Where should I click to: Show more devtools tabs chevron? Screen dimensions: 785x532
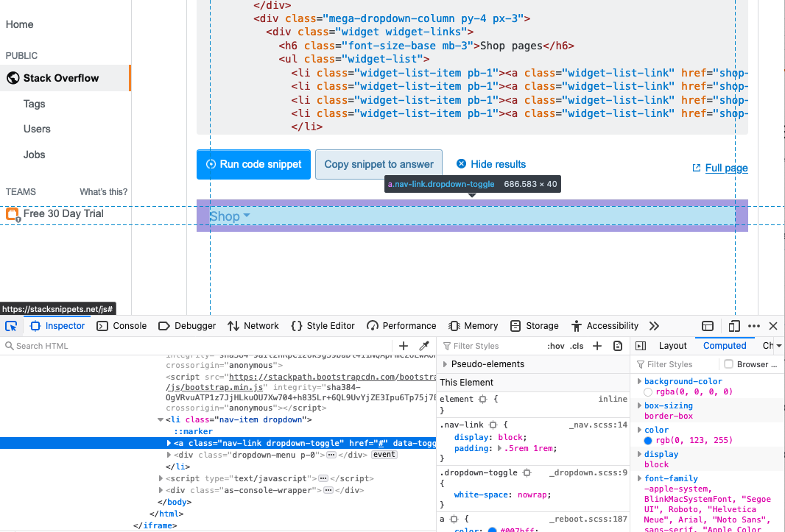(654, 326)
